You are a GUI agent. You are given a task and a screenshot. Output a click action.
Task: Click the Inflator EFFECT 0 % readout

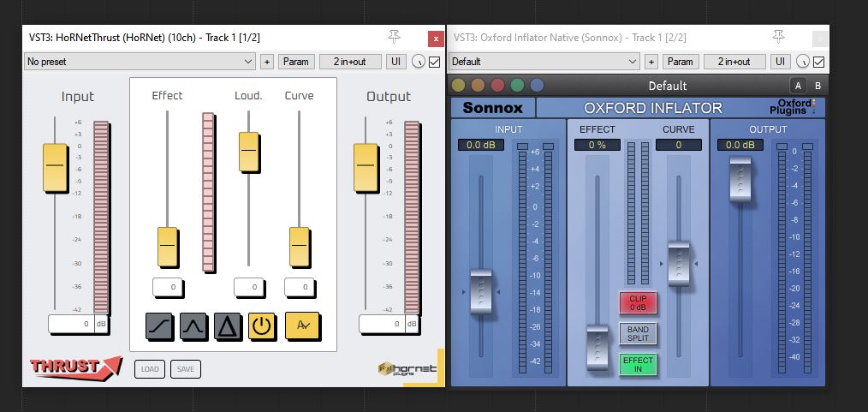pyautogui.click(x=597, y=145)
